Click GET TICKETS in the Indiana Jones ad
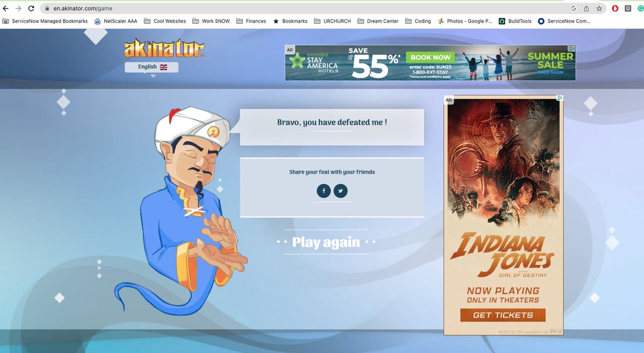The width and height of the screenshot is (644, 353). [502, 315]
